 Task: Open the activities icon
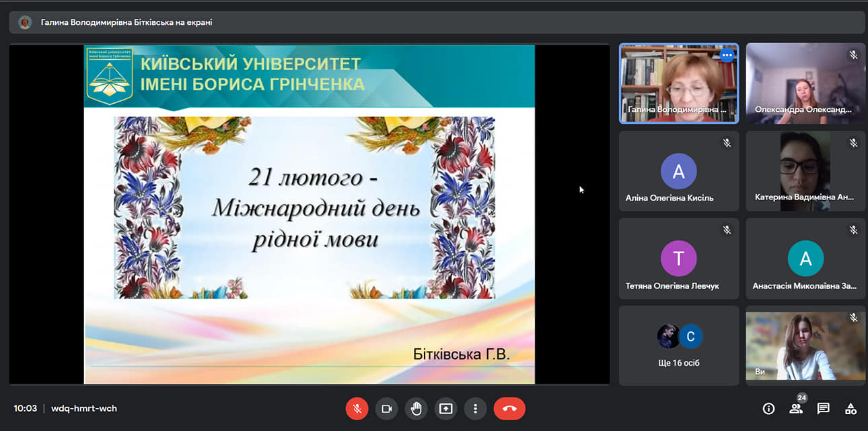[851, 409]
